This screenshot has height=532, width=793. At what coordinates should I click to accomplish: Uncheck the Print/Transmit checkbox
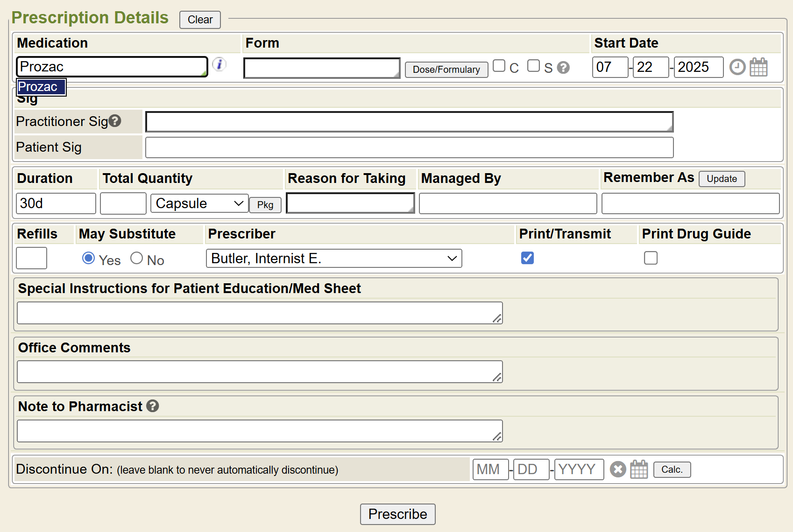[x=527, y=258]
